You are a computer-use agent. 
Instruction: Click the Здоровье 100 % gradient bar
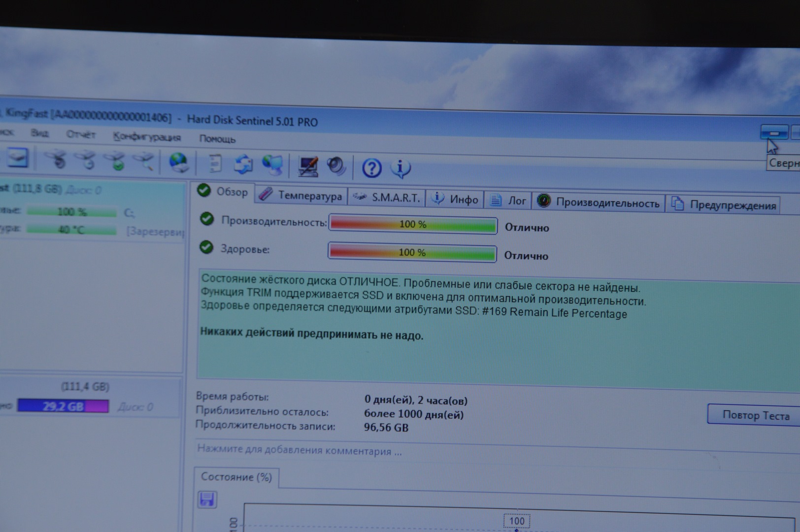[412, 253]
